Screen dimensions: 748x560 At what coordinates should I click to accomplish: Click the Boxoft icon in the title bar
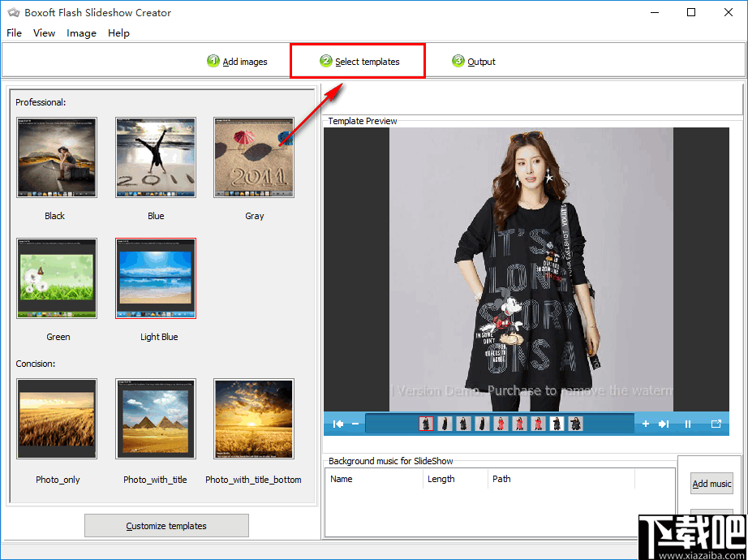(14, 12)
